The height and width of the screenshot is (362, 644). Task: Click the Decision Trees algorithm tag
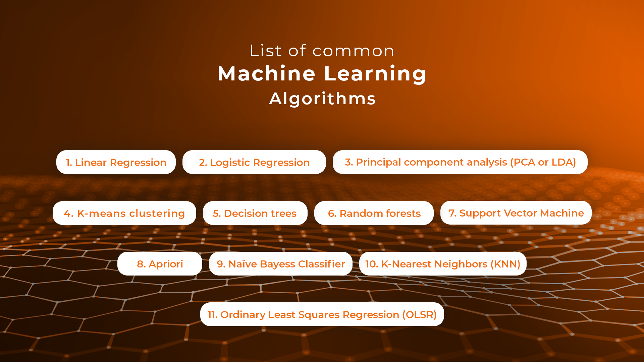click(255, 213)
